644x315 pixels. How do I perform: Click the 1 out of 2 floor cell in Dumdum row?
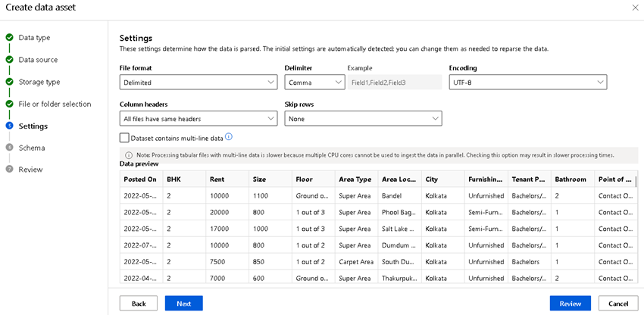tap(314, 245)
